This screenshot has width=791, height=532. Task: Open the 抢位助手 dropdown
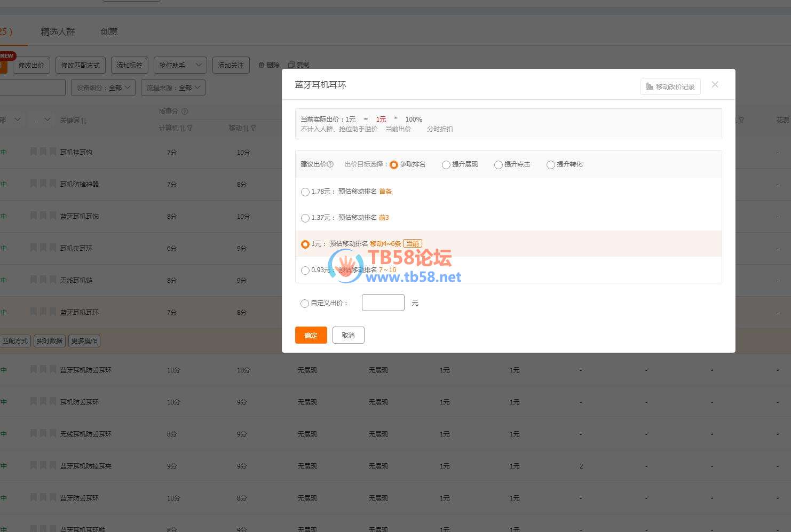coord(180,65)
